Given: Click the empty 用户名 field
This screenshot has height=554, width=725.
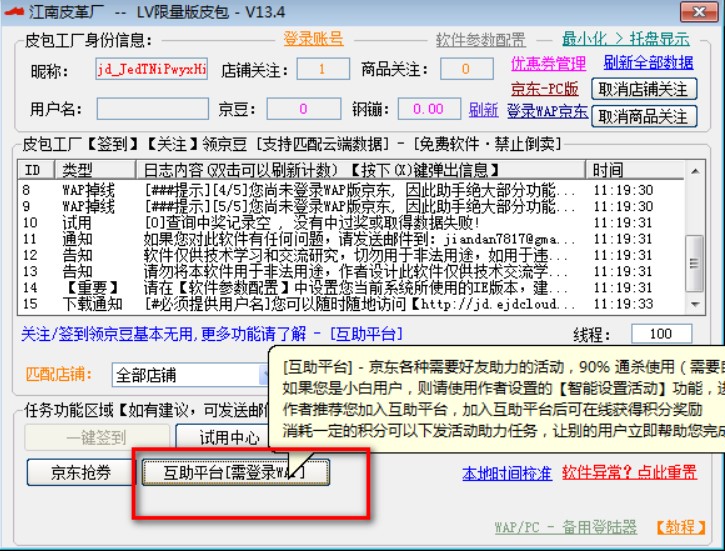Looking at the screenshot, I should click(x=153, y=109).
